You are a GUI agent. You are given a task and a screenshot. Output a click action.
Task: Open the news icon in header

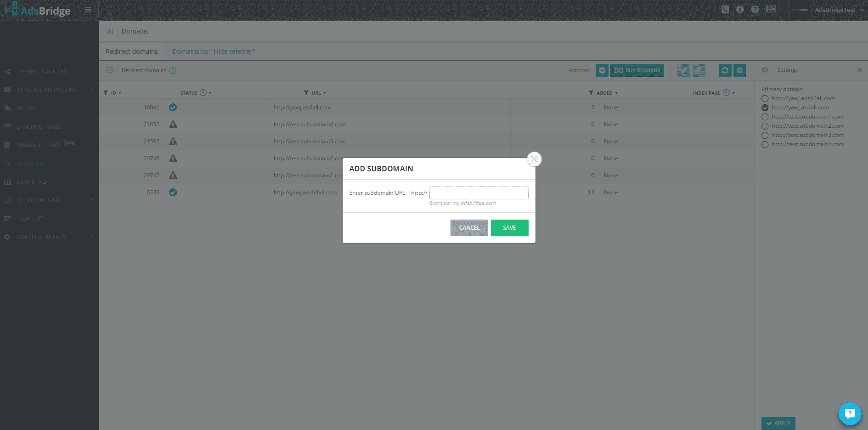(771, 9)
